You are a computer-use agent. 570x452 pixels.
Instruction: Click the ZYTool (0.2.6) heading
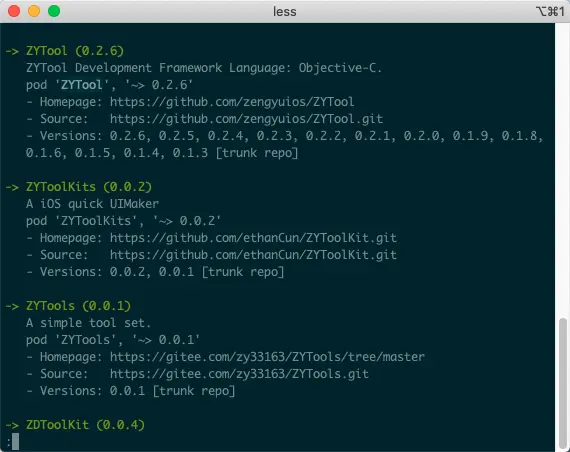click(75, 51)
